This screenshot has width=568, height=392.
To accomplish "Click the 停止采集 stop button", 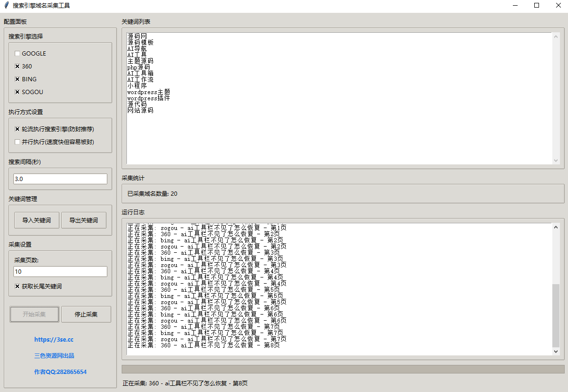I will [x=86, y=315].
